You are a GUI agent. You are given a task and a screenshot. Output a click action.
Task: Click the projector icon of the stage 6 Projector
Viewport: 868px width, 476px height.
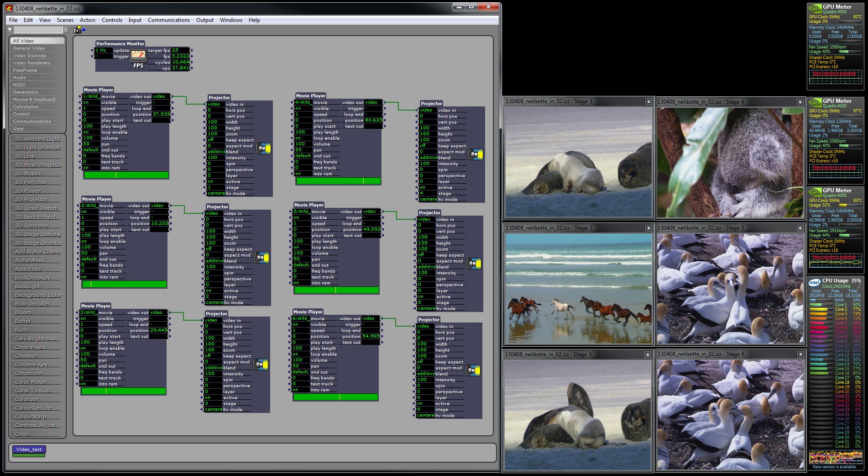point(473,370)
